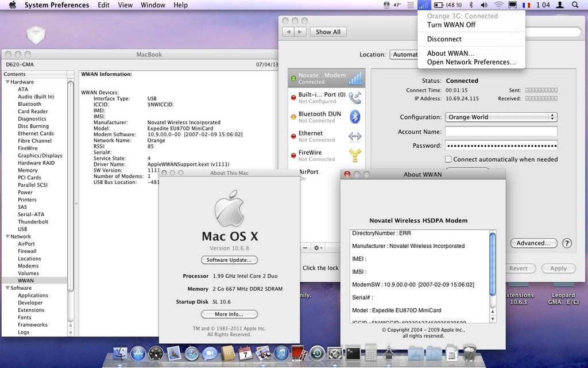Choose Disconnect from the WWAN menu
Screen dimensions: 588x368
tap(444, 39)
